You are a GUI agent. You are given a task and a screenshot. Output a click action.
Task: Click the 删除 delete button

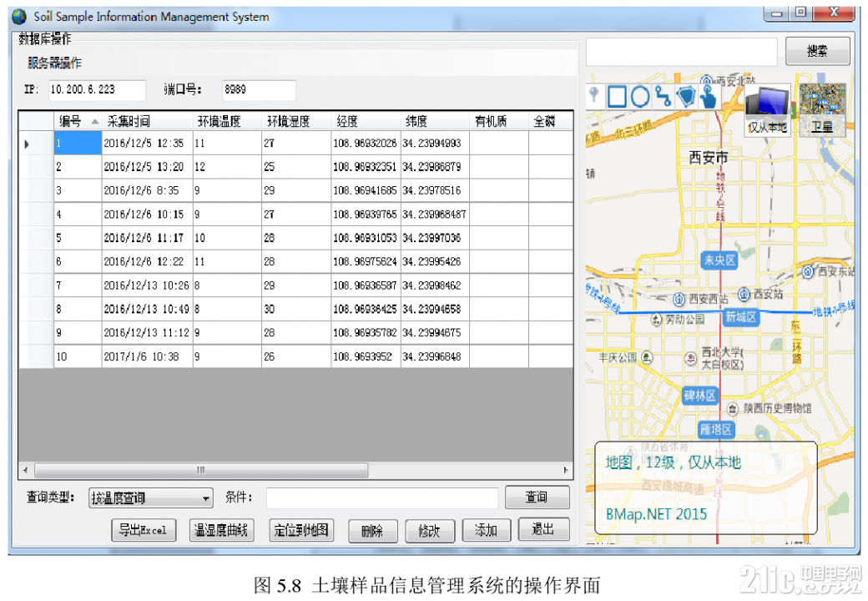tap(372, 531)
